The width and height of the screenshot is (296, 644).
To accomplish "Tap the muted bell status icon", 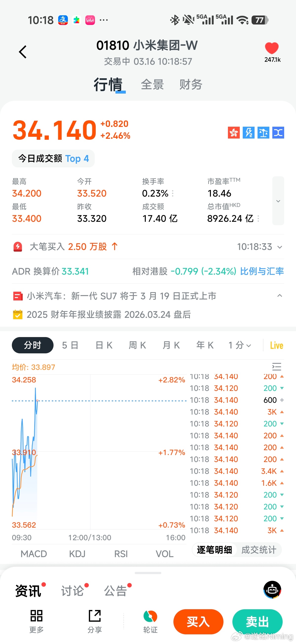I will (x=188, y=20).
